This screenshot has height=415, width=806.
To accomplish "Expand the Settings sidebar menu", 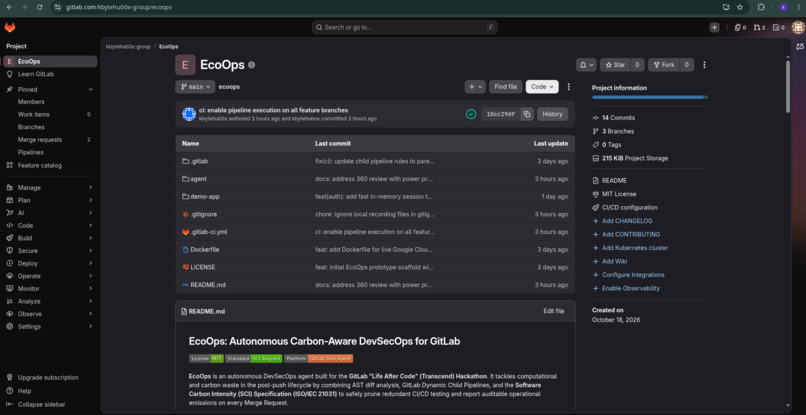I will click(49, 327).
